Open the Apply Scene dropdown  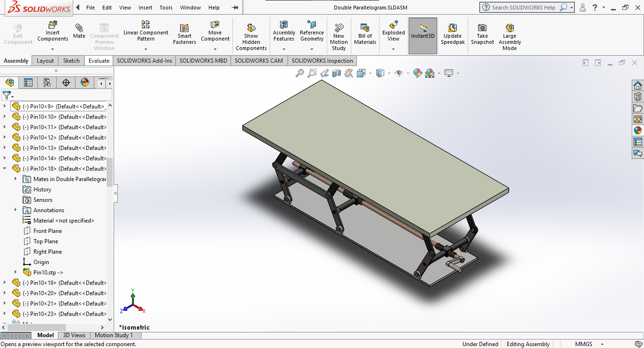coord(439,73)
